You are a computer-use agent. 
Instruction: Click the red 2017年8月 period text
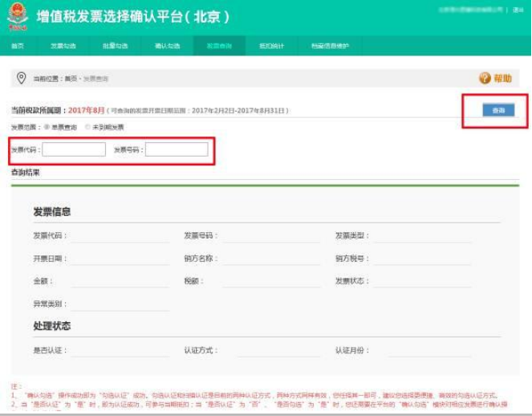click(x=86, y=110)
